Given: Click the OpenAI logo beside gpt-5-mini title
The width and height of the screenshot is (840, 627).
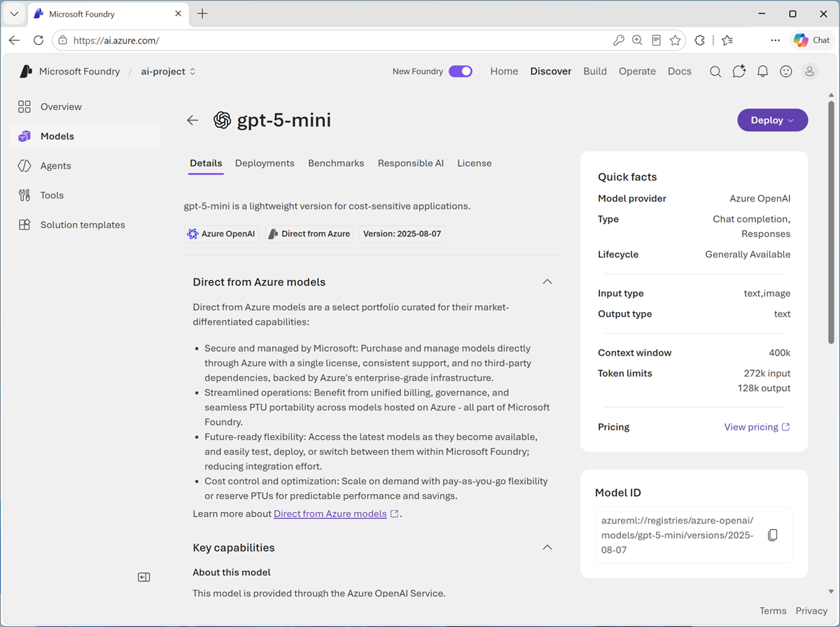Looking at the screenshot, I should (223, 120).
